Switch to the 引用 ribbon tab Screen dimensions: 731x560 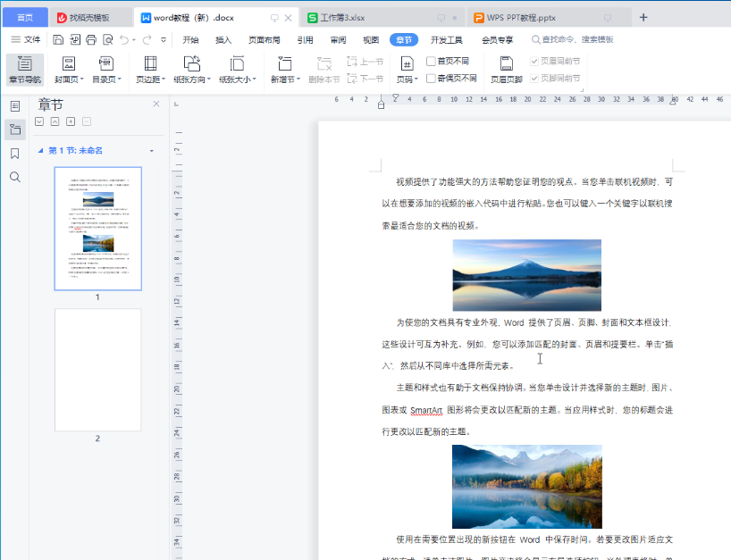pos(306,40)
